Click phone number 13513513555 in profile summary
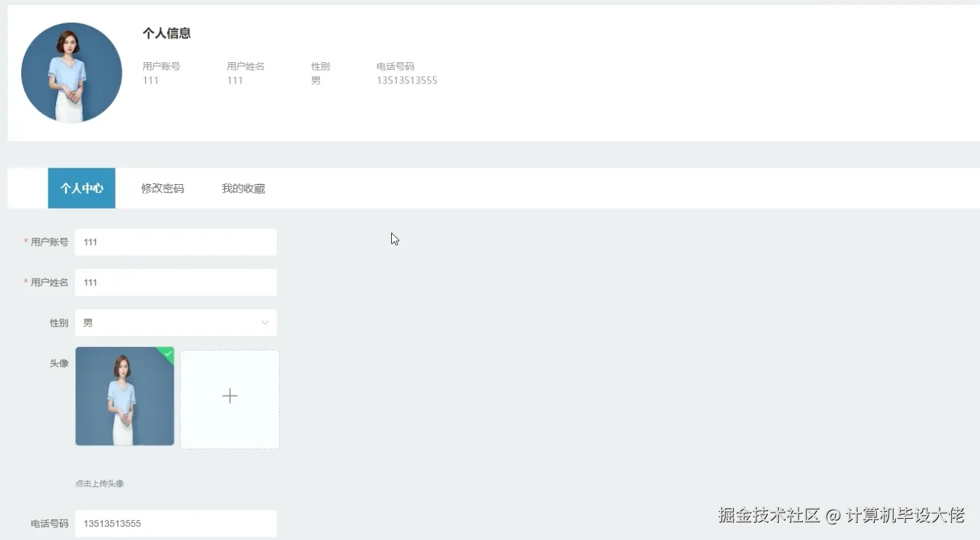 406,80
